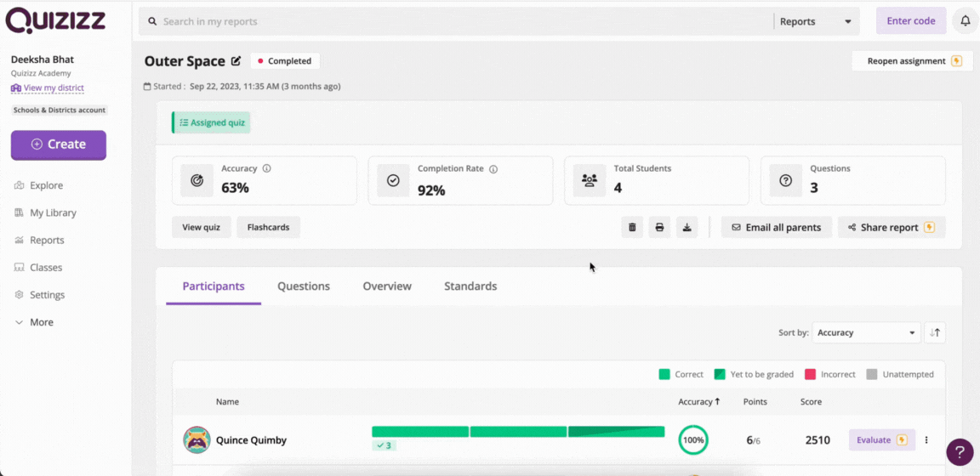Viewport: 980px width, 476px height.
Task: Open the Reports search scope dropdown
Action: coord(816,21)
